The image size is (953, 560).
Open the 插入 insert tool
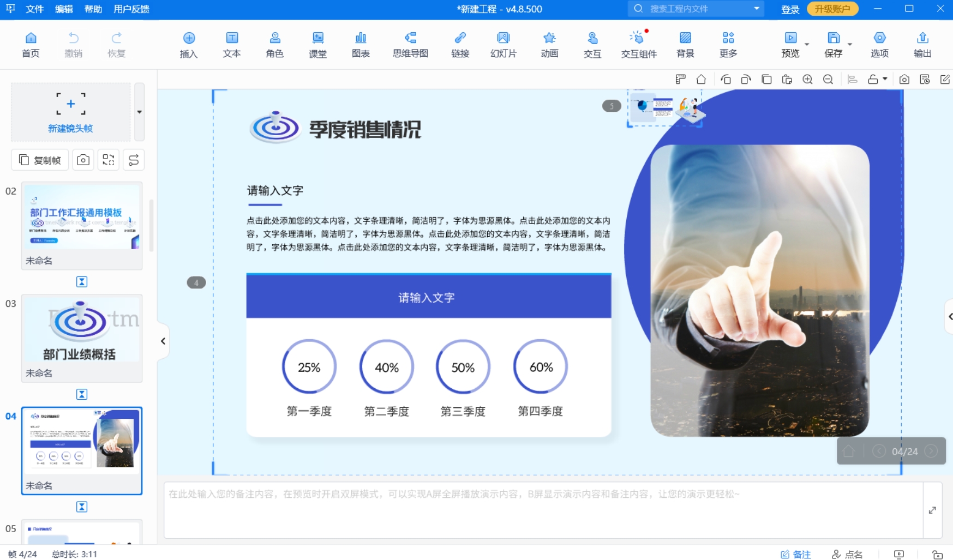(x=189, y=45)
